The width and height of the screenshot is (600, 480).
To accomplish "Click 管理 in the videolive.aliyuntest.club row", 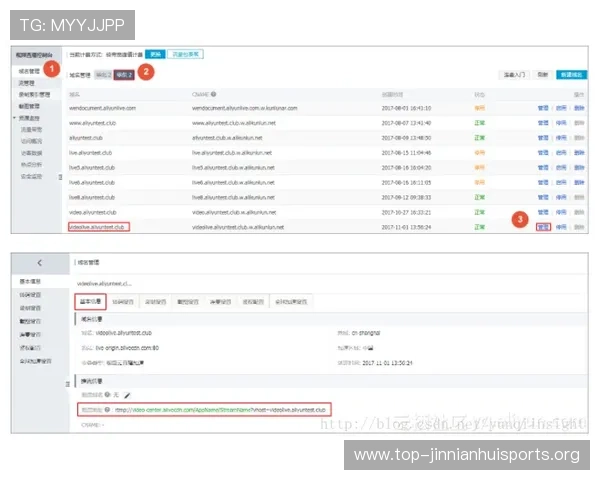I will click(x=543, y=227).
